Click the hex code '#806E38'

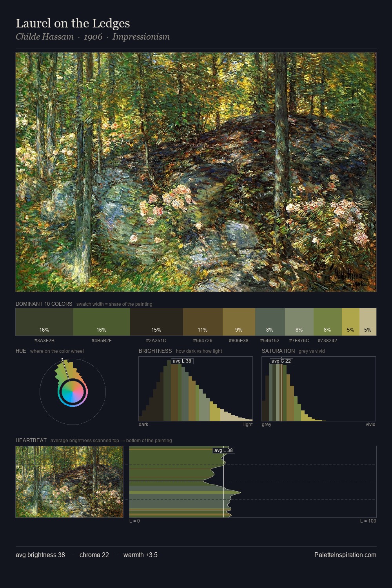click(239, 341)
